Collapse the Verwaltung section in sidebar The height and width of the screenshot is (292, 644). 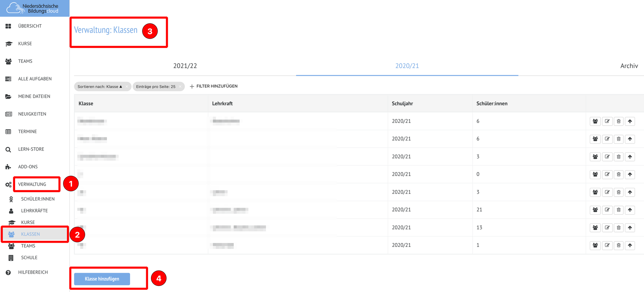coord(32,184)
